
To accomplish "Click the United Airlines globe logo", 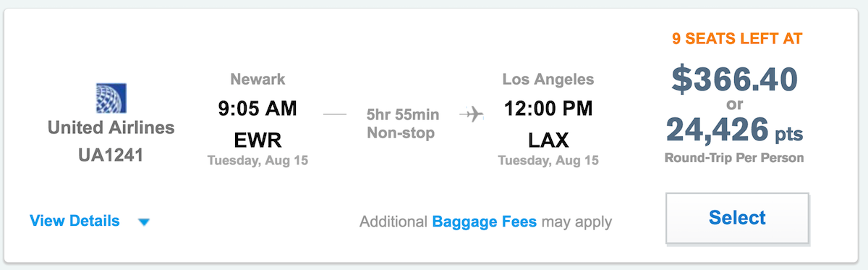I will (x=111, y=99).
